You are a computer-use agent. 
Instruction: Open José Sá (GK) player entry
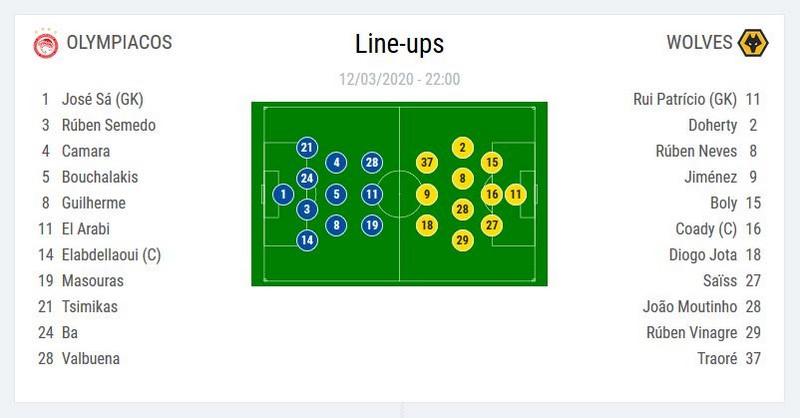click(x=103, y=99)
